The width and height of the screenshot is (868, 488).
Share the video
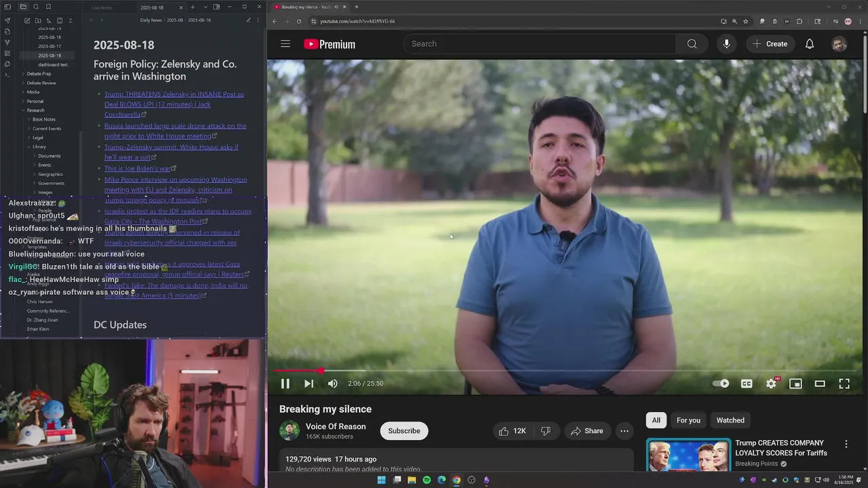pyautogui.click(x=587, y=431)
